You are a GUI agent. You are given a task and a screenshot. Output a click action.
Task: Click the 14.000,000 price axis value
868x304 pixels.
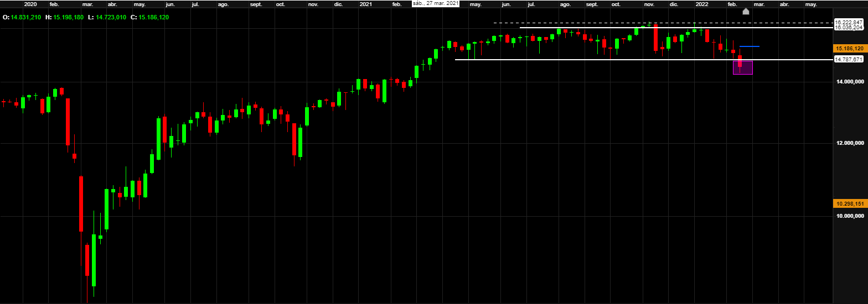point(851,82)
